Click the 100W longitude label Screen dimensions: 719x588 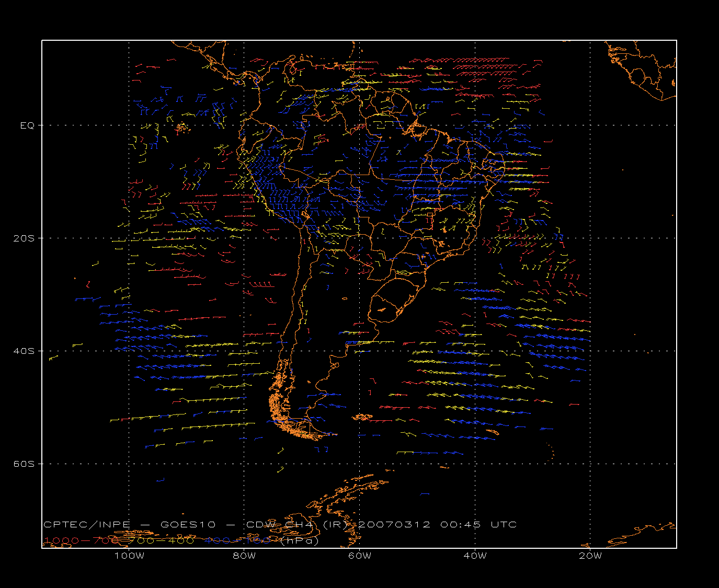(x=129, y=556)
